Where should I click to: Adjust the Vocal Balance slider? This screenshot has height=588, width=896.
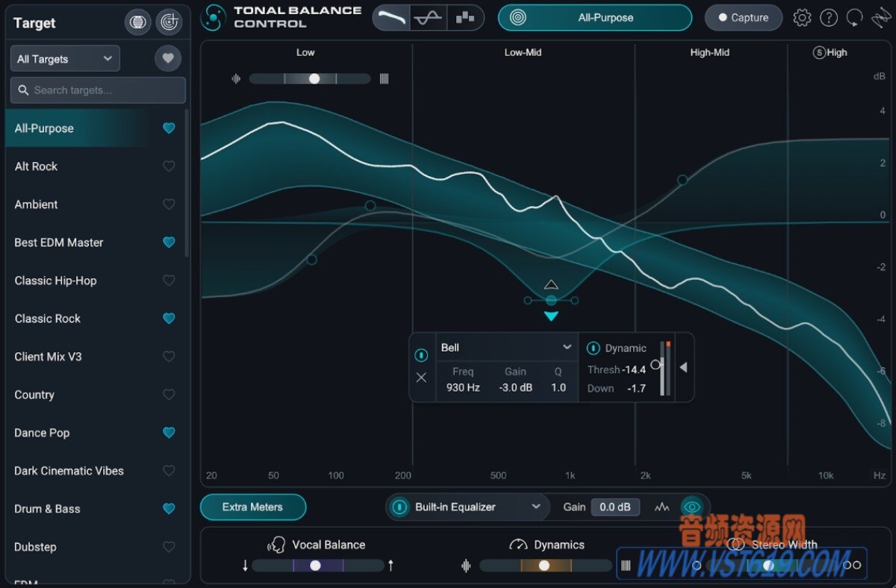tap(317, 565)
